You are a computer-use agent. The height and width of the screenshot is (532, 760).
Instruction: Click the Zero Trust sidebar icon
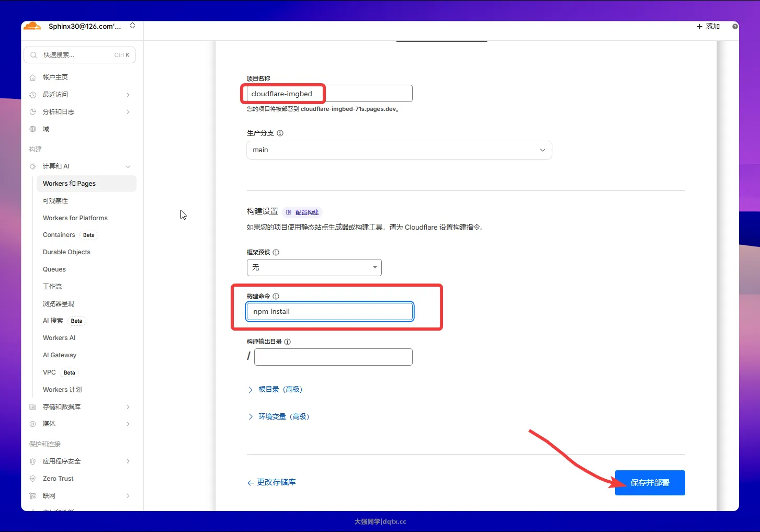click(x=33, y=479)
